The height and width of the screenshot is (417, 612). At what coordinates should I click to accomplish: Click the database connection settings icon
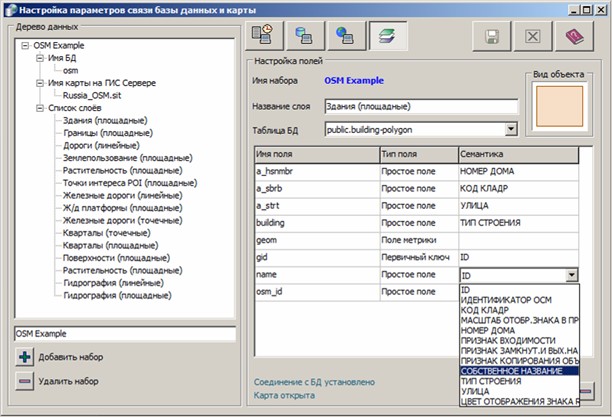click(303, 36)
